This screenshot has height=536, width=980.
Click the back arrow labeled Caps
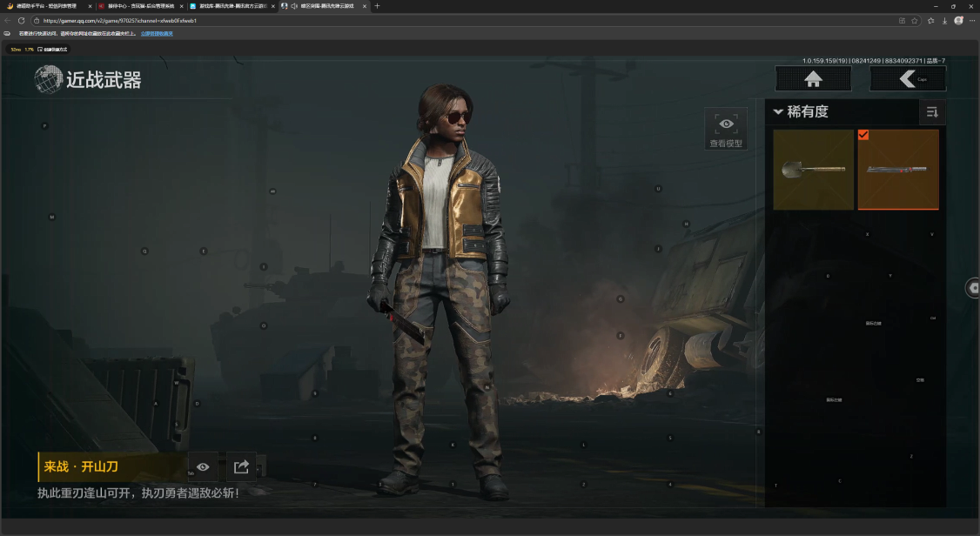(908, 79)
